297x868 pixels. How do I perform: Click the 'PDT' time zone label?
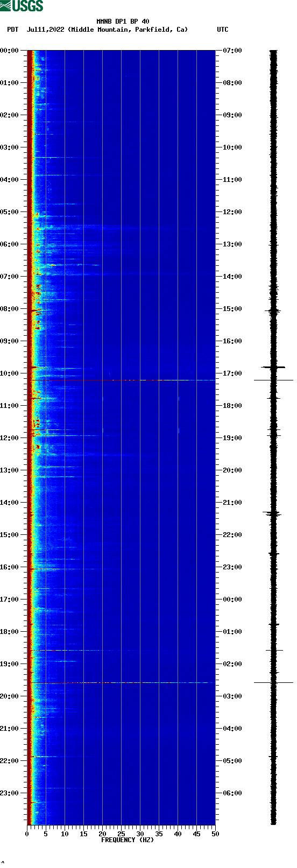(x=13, y=30)
